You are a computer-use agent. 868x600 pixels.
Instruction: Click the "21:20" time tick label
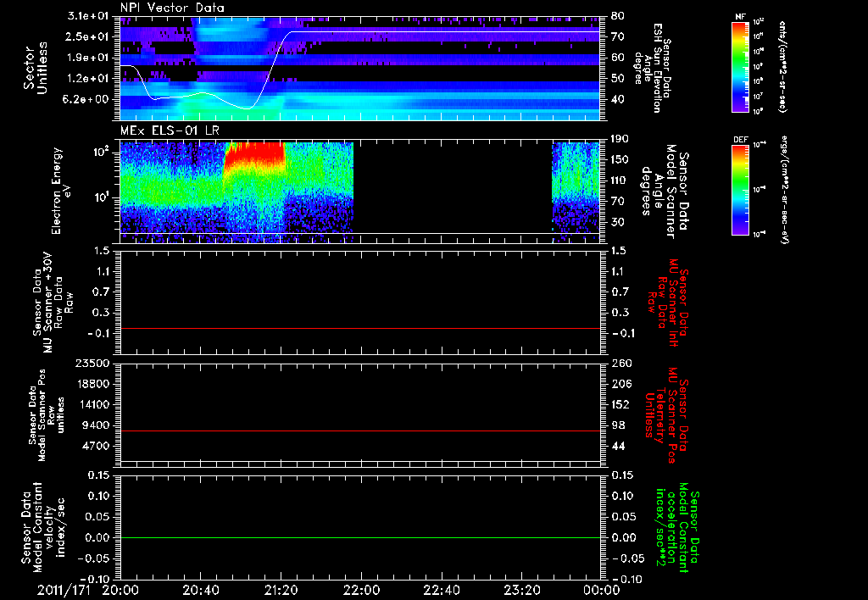click(281, 590)
